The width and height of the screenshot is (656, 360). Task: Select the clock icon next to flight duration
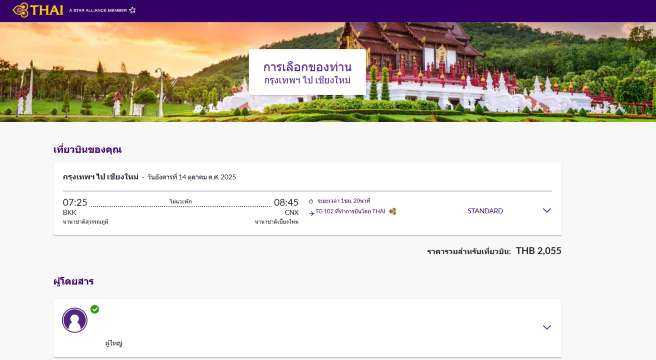coord(311,201)
